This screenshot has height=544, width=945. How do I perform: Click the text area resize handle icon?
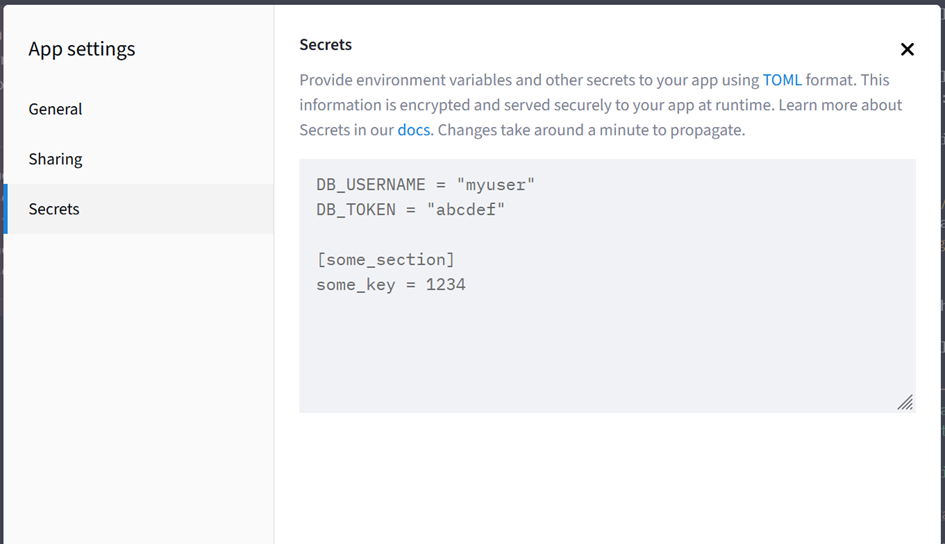pyautogui.click(x=905, y=402)
